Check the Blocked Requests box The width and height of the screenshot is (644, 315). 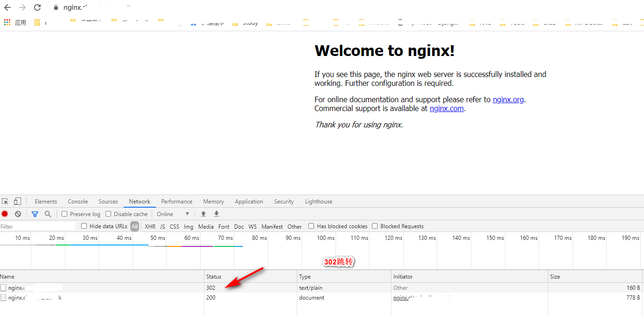point(375,226)
